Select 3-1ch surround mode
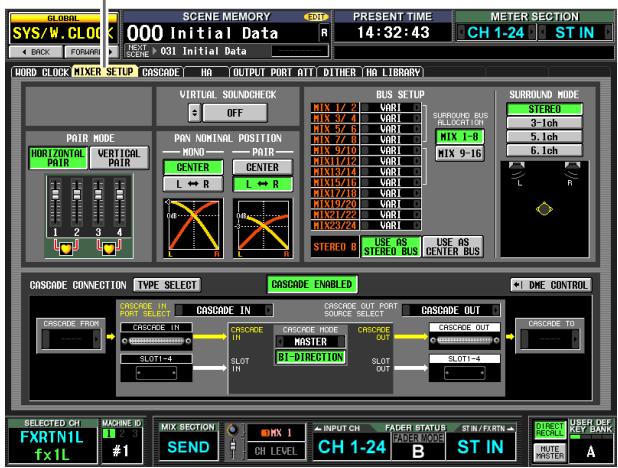The width and height of the screenshot is (618, 468). pyautogui.click(x=544, y=123)
